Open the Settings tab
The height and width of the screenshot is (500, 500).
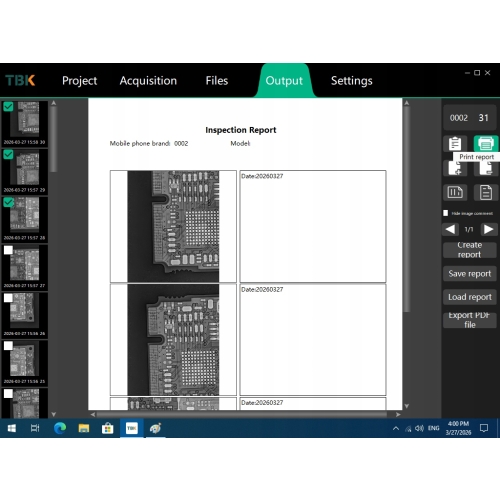coord(352,81)
